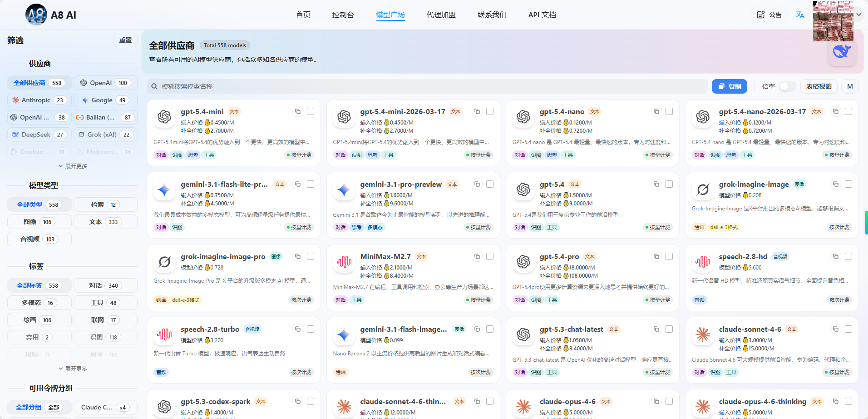The image size is (868, 419).
Task: Filter by 对话 tag 340
Action: pyautogui.click(x=105, y=285)
